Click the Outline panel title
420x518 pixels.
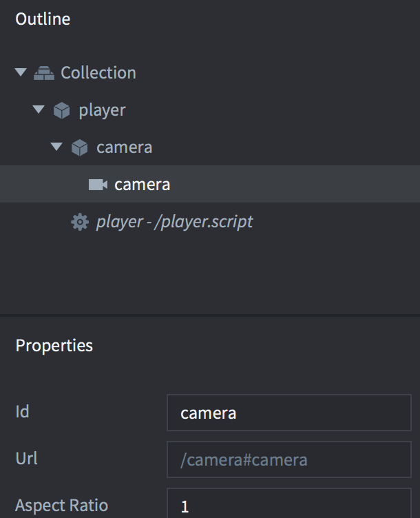pyautogui.click(x=43, y=19)
